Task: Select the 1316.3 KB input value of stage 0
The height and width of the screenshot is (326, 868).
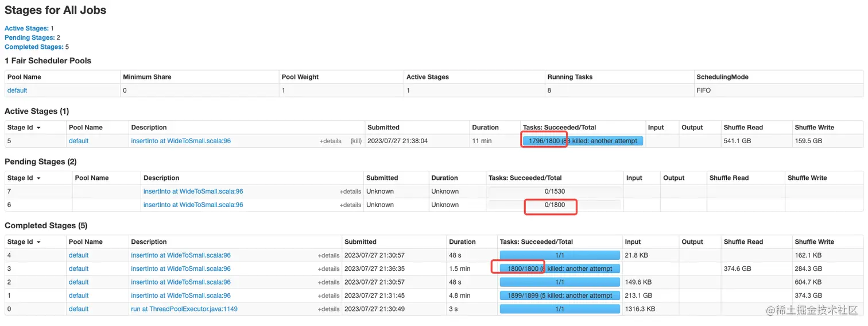Action: [x=640, y=309]
